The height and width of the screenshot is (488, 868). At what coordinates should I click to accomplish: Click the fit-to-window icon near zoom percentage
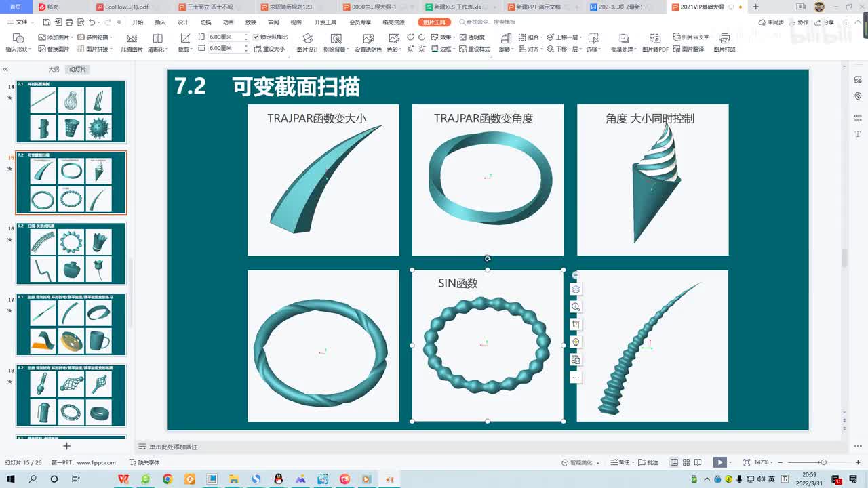click(747, 462)
